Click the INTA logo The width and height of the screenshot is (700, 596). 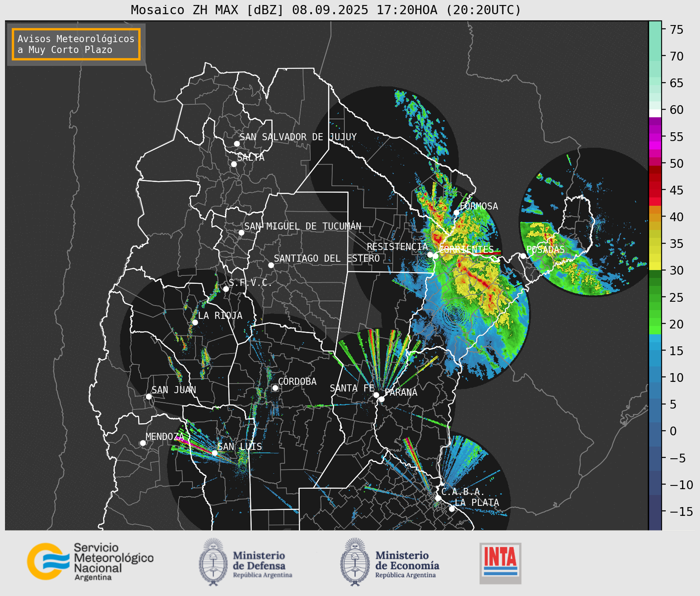pos(500,563)
